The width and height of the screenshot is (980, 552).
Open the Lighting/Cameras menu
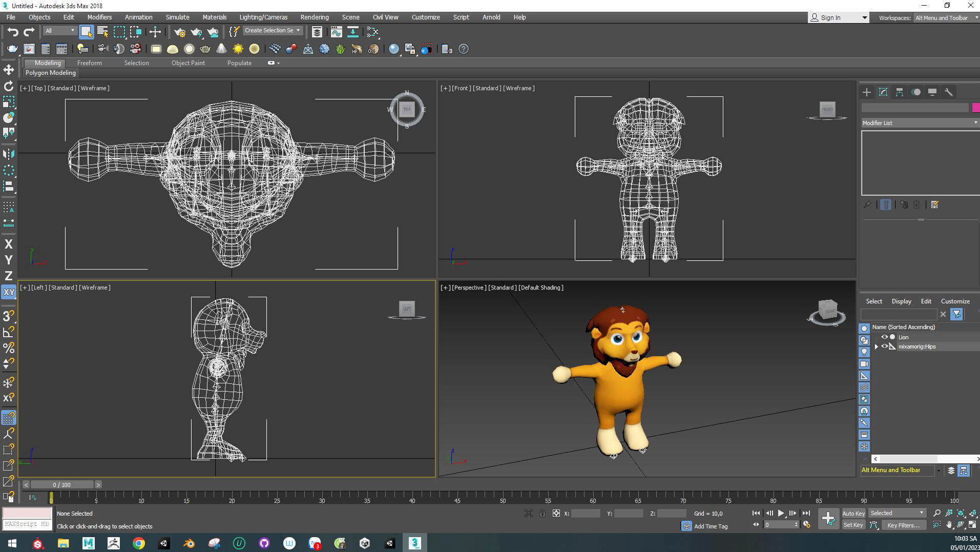(263, 17)
